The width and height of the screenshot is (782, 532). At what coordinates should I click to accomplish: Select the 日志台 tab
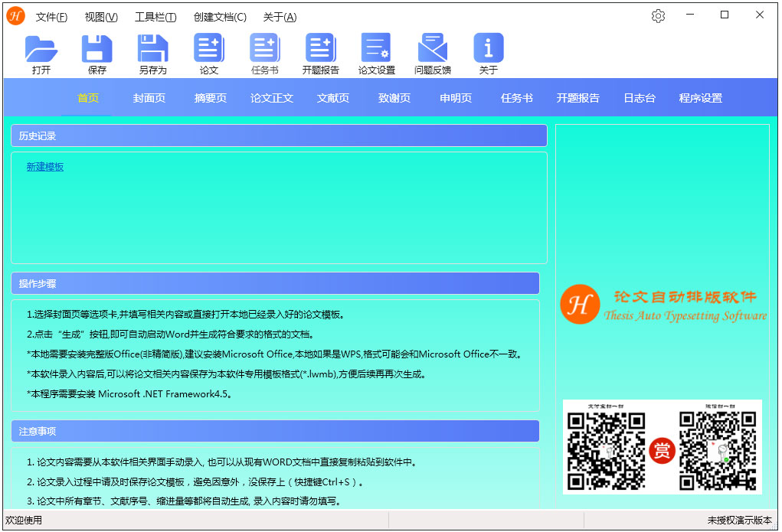[639, 98]
